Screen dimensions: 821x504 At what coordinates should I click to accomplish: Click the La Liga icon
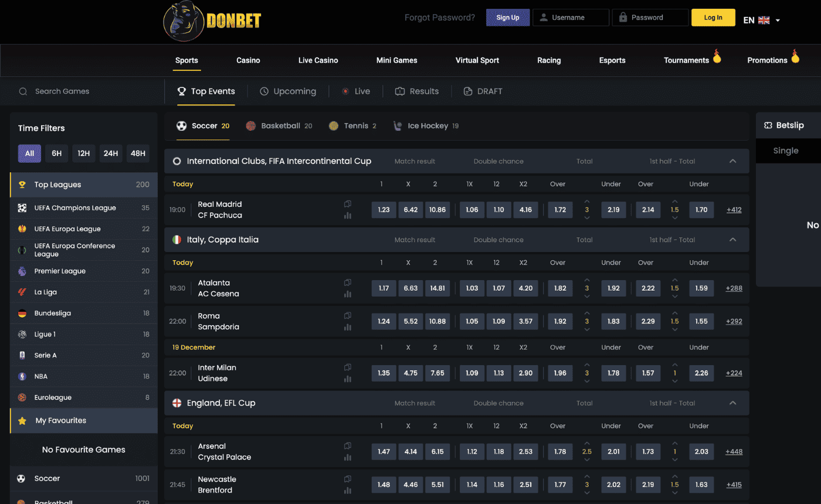click(22, 292)
